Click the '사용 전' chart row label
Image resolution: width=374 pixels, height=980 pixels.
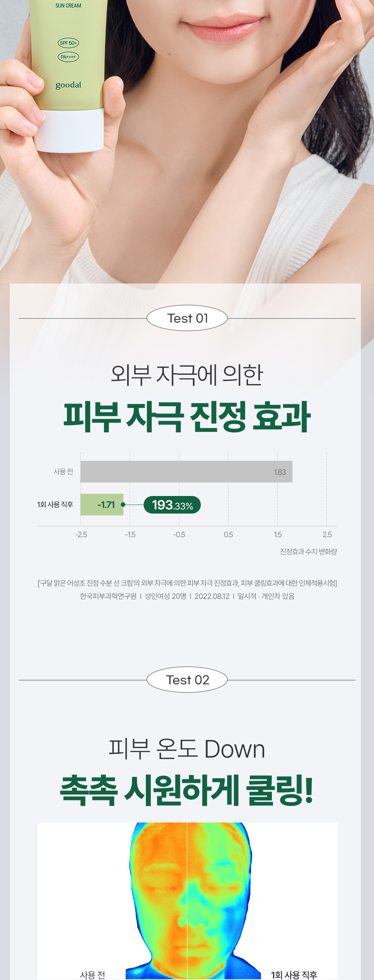pos(63,472)
